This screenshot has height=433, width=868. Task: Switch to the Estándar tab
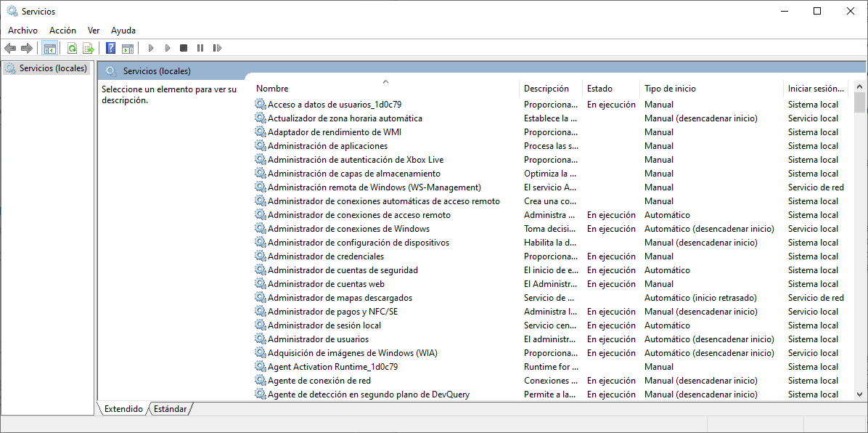coord(170,409)
